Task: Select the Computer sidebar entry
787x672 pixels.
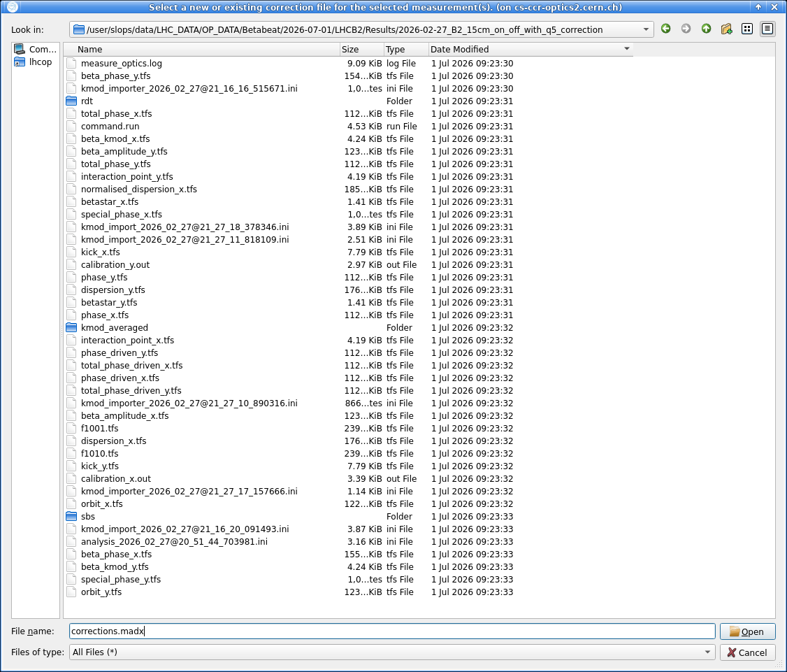Action: pos(35,49)
